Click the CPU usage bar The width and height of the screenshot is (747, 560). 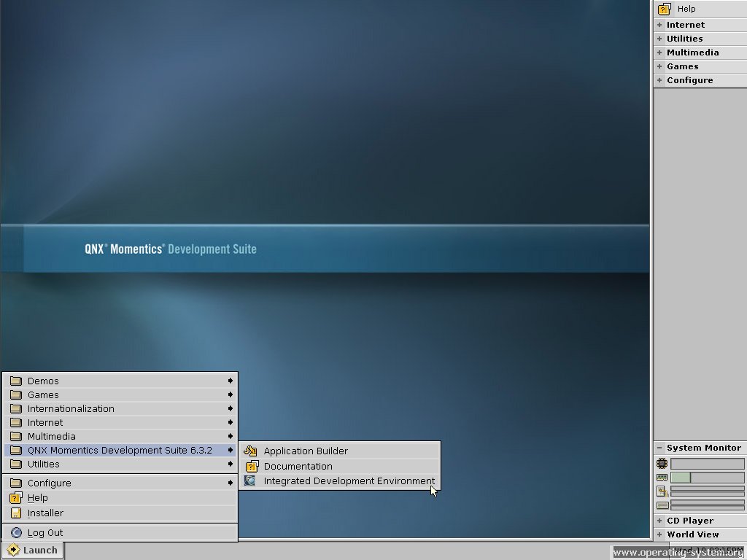707,463
